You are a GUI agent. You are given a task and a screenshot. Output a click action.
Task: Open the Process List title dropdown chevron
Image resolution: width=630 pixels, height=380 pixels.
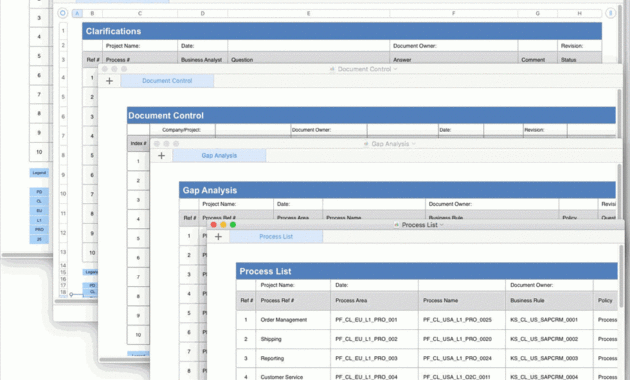(x=442, y=225)
